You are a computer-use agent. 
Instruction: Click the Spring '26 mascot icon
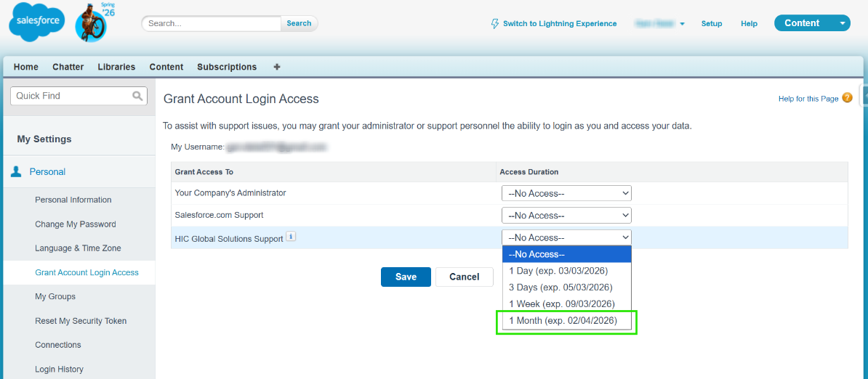(92, 24)
